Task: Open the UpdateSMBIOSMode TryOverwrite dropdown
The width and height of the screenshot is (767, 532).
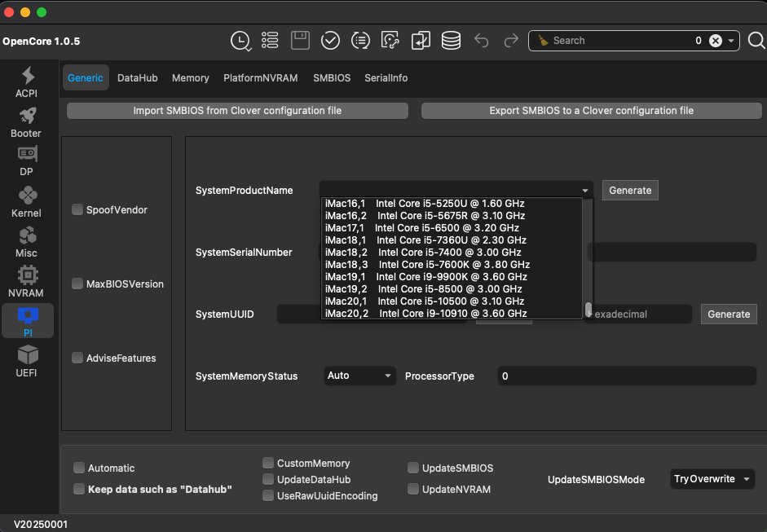Action: (x=712, y=479)
